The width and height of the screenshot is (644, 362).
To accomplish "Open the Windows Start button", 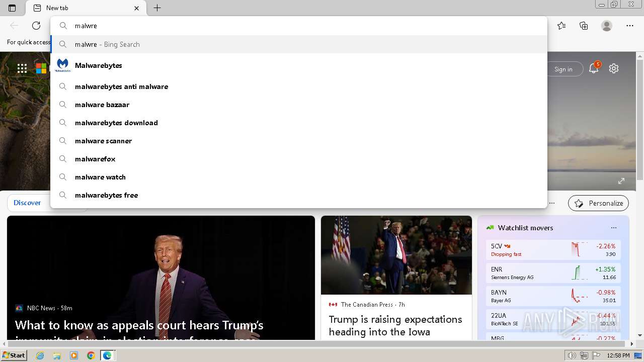I will coord(14,355).
